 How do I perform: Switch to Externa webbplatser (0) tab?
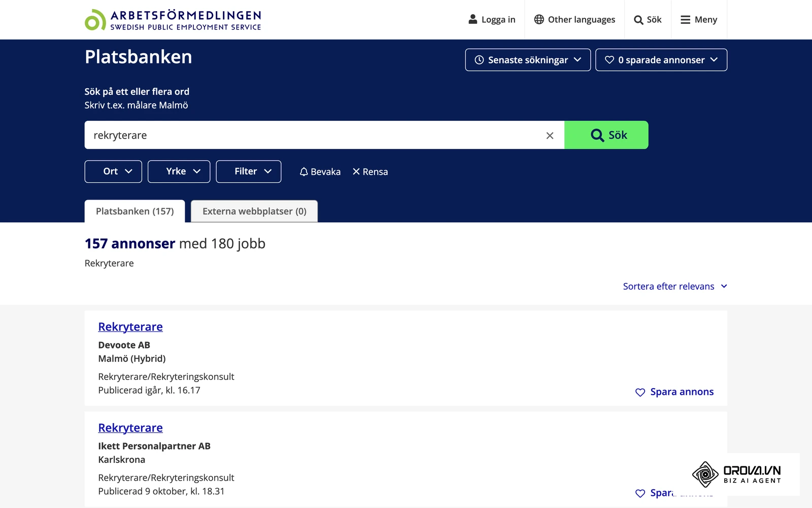coord(254,211)
